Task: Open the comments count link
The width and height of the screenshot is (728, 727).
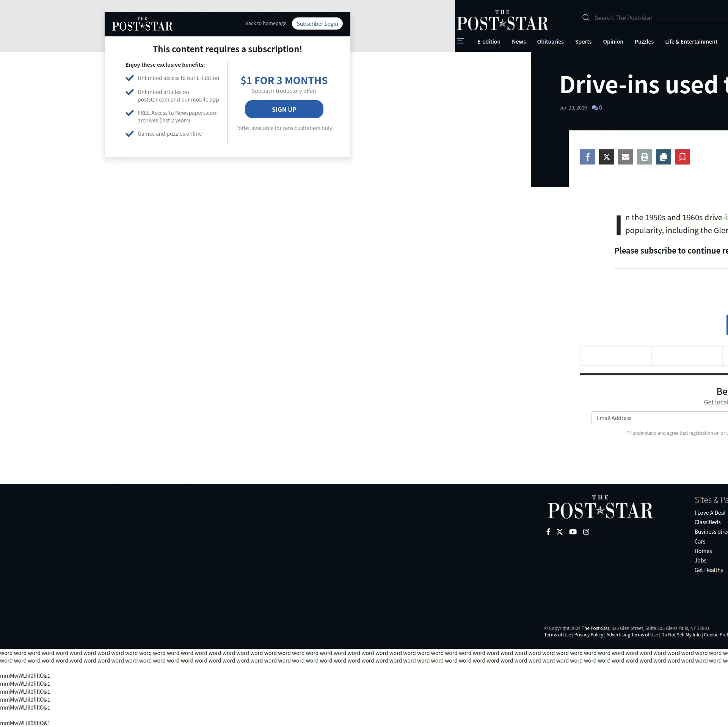Action: tap(597, 108)
